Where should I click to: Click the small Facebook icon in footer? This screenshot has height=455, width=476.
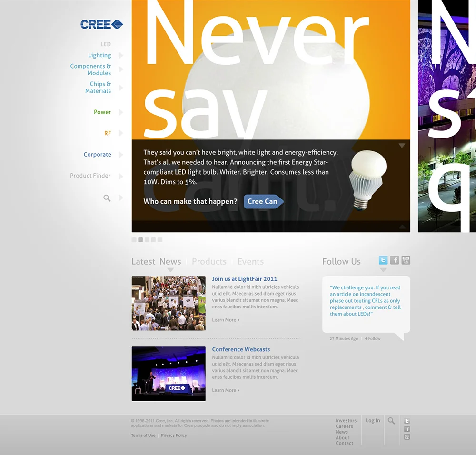[407, 429]
